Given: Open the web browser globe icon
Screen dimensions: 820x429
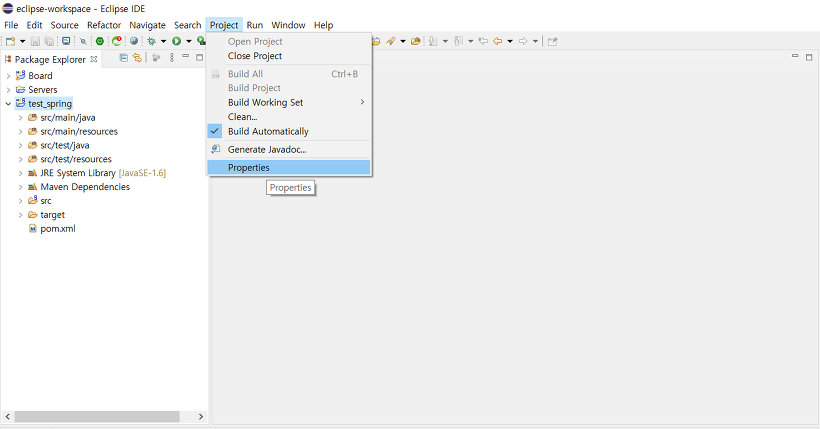Looking at the screenshot, I should (134, 41).
